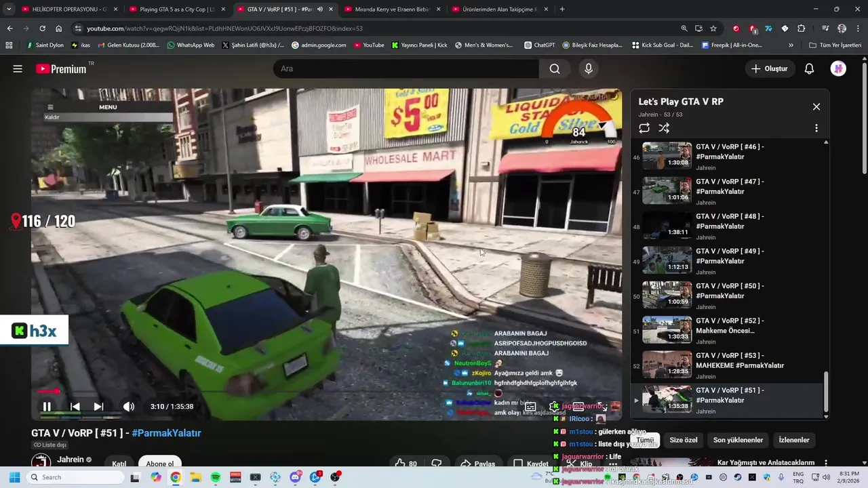Open GTA V / VoRP [ #49 ] title
The image size is (868, 488).
(x=730, y=256)
